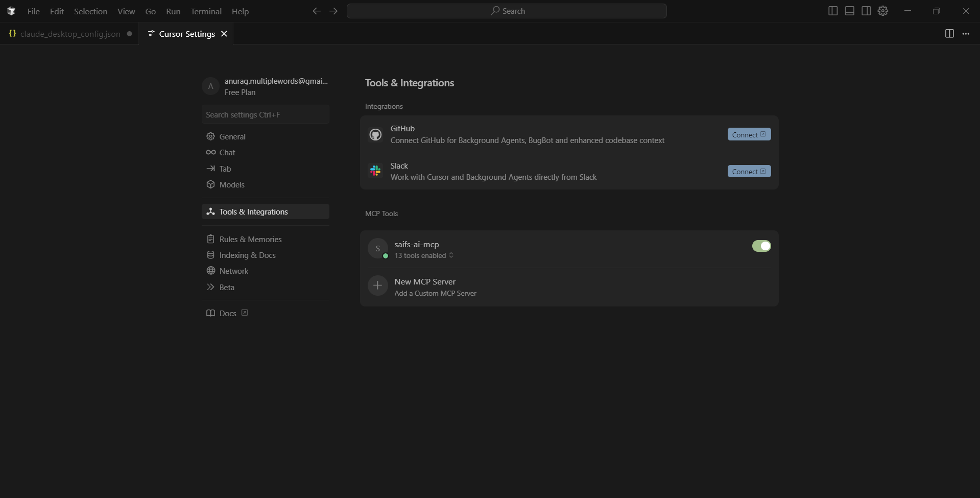Screen dimensions: 980x498
Task: Open the View menu
Action: pyautogui.click(x=126, y=11)
